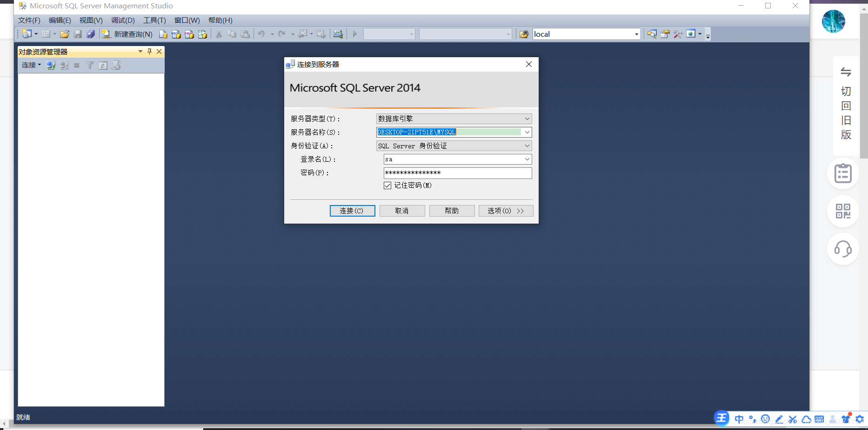Screen dimensions: 868x430
Task: Click the emoji smiley IME toolbar icon
Action: (766, 419)
